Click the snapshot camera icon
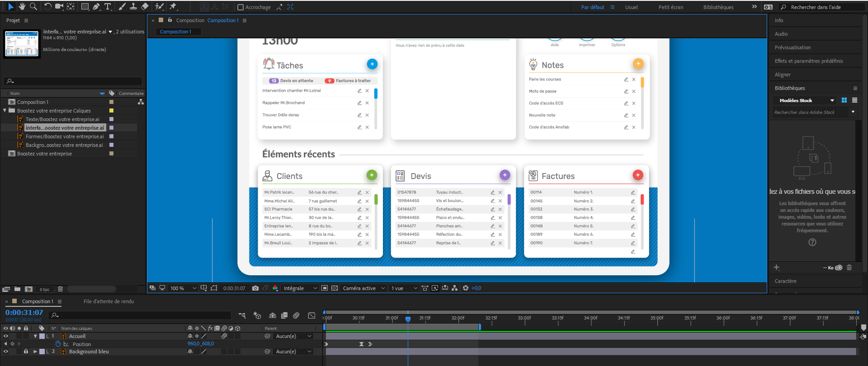This screenshot has height=366, width=868. tap(255, 288)
